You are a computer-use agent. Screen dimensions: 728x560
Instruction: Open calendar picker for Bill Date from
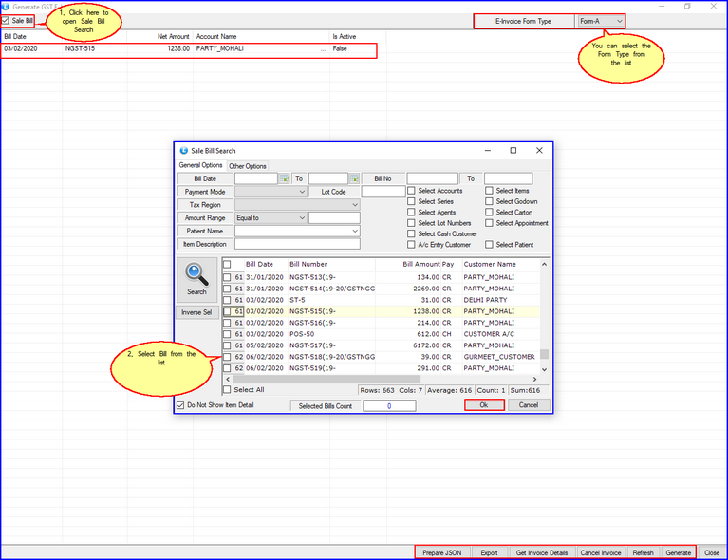pyautogui.click(x=284, y=178)
